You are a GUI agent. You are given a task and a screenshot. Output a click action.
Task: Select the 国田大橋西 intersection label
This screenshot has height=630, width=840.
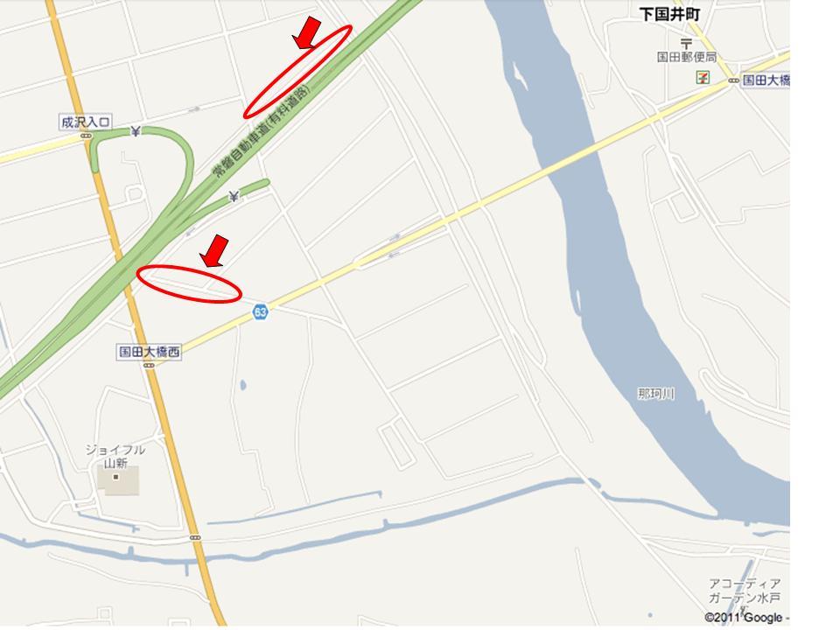coord(149,352)
